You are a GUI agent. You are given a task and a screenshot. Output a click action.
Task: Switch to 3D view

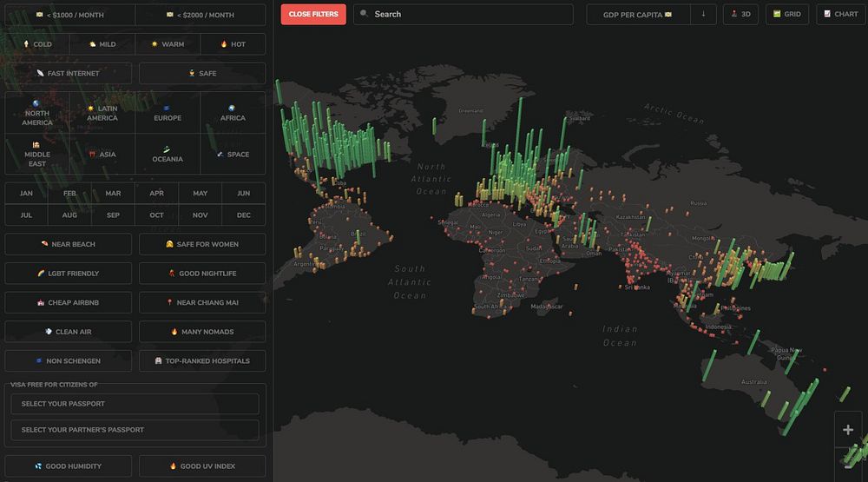[x=740, y=15]
